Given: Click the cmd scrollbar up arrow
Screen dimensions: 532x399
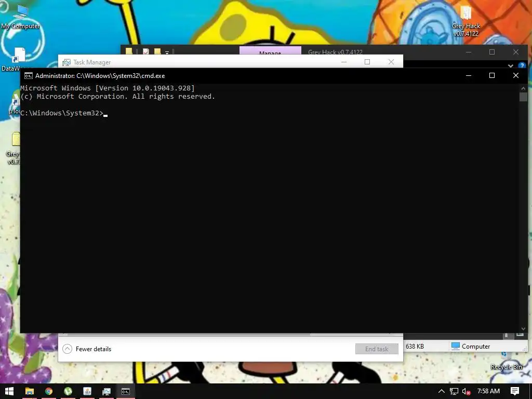Looking at the screenshot, I should [x=523, y=88].
